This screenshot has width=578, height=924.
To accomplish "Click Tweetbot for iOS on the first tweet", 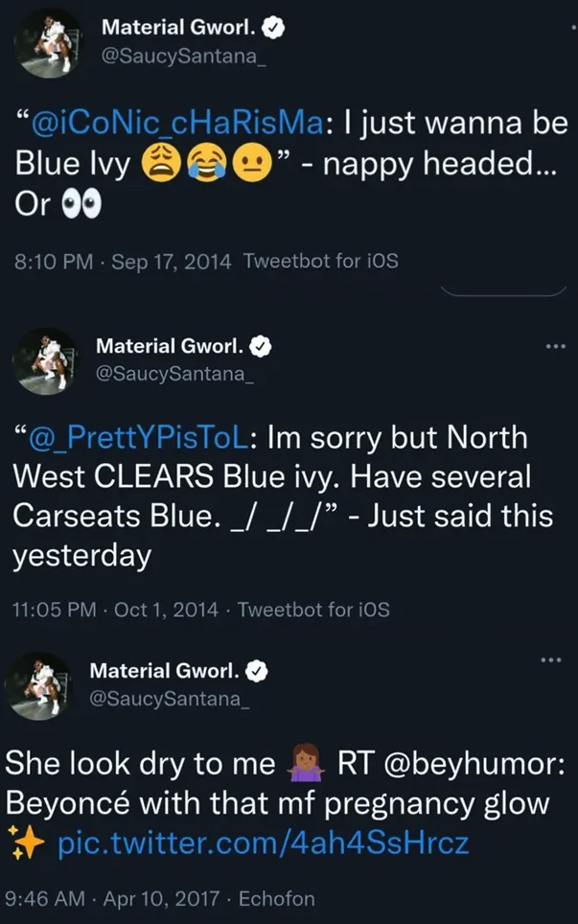I will click(x=320, y=261).
